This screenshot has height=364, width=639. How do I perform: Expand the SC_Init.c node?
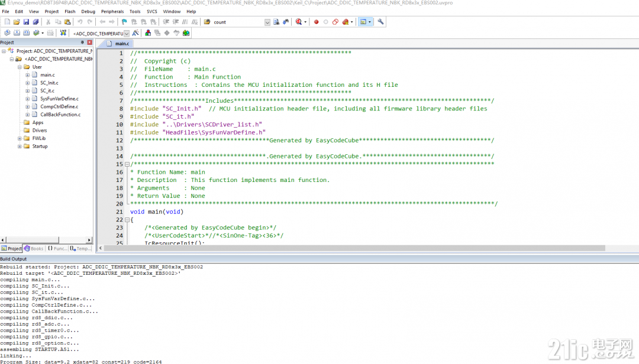[x=27, y=83]
